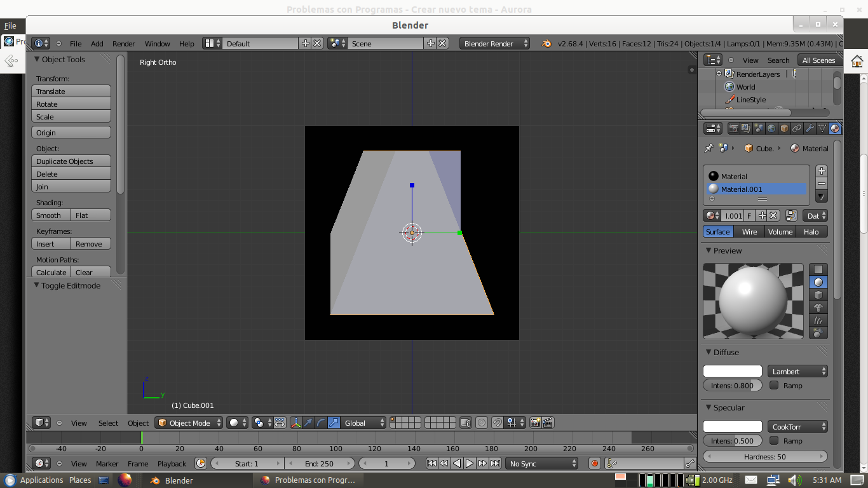Select monkey preview type
Screen dimensions: 868x488
[818, 308]
